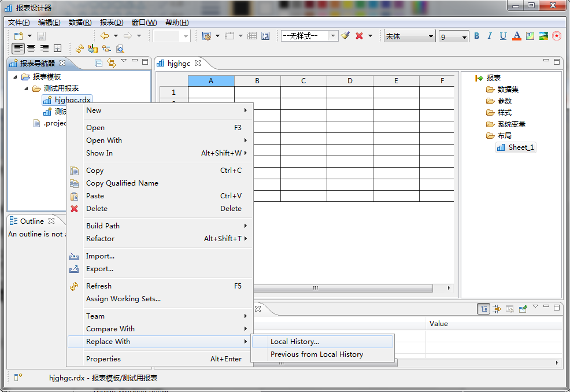Open the 无样式 style dropdown
This screenshot has width=570, height=392.
pos(332,36)
